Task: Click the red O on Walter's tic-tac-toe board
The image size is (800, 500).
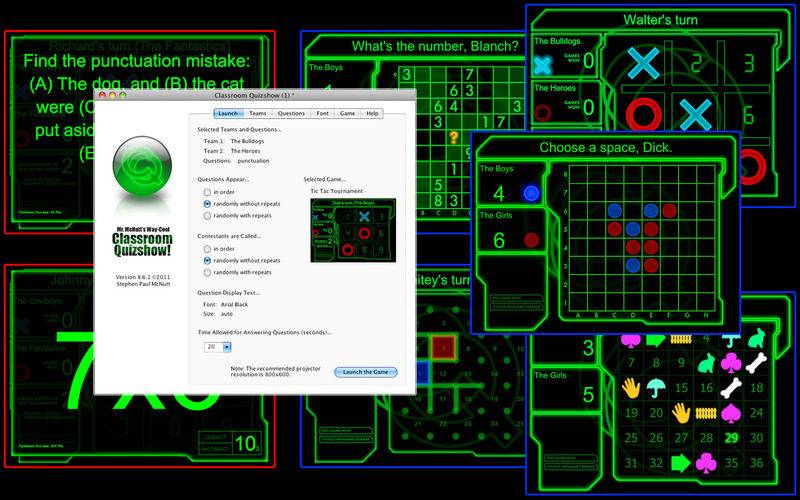Action: (643, 114)
